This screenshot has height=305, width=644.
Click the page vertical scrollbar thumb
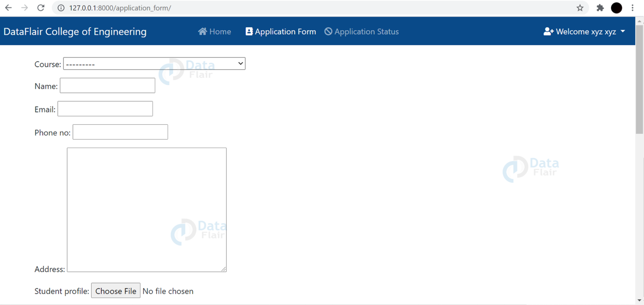639,80
